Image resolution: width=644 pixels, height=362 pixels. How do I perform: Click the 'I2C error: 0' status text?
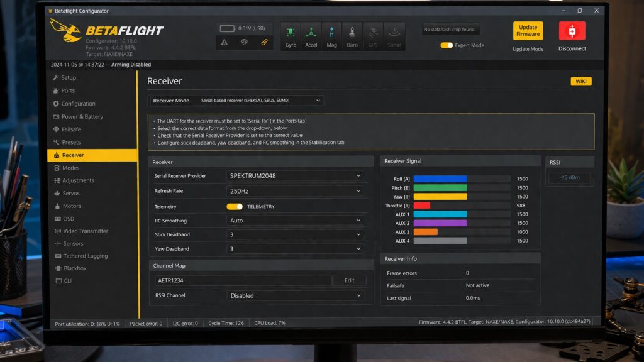pyautogui.click(x=186, y=324)
